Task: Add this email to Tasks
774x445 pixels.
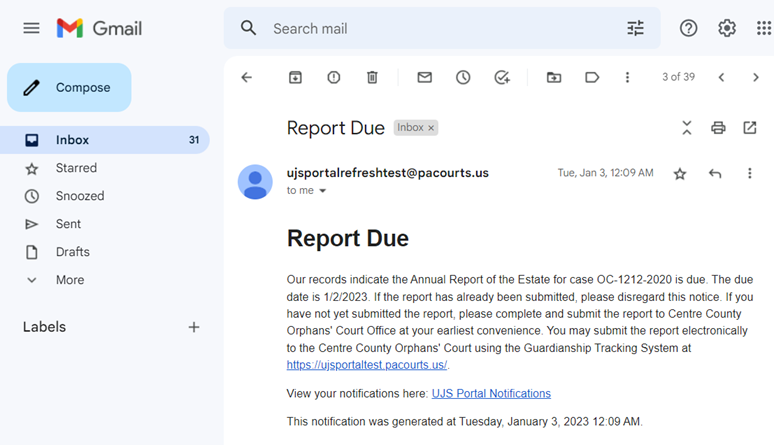Action: pos(502,77)
